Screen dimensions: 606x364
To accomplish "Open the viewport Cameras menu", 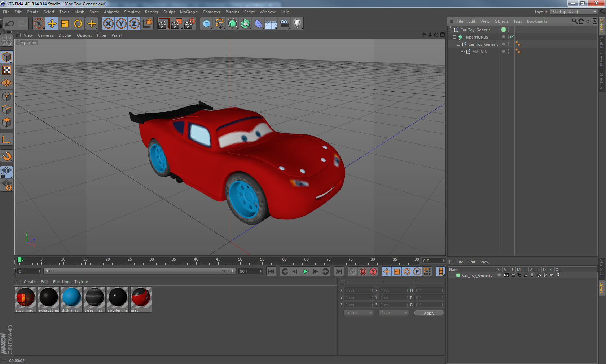I will click(x=45, y=35).
